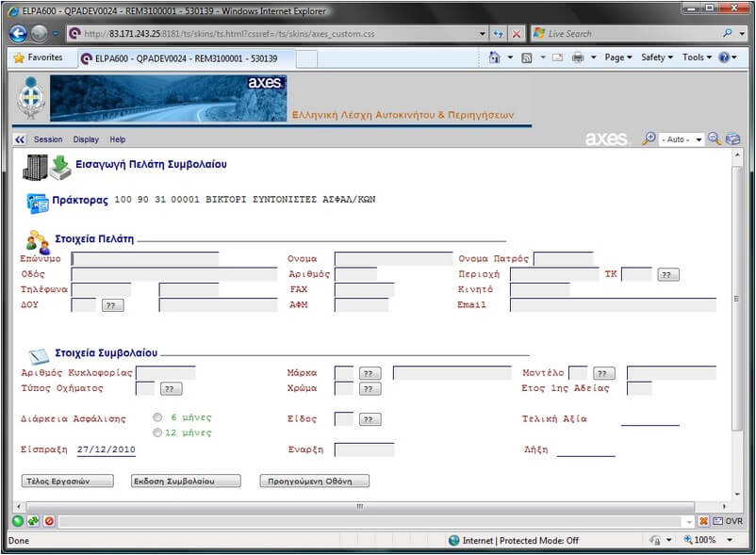
Task: Expand the Print options arrow
Action: (x=594, y=57)
